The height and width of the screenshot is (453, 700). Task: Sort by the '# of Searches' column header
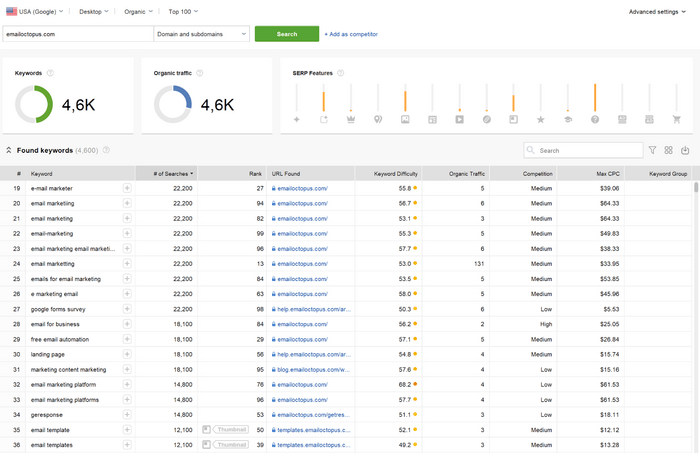pyautogui.click(x=166, y=173)
